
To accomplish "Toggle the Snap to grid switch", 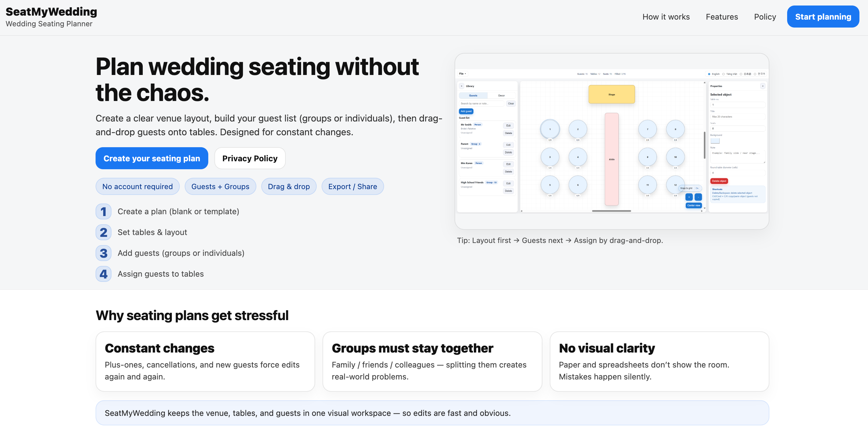I will (697, 188).
